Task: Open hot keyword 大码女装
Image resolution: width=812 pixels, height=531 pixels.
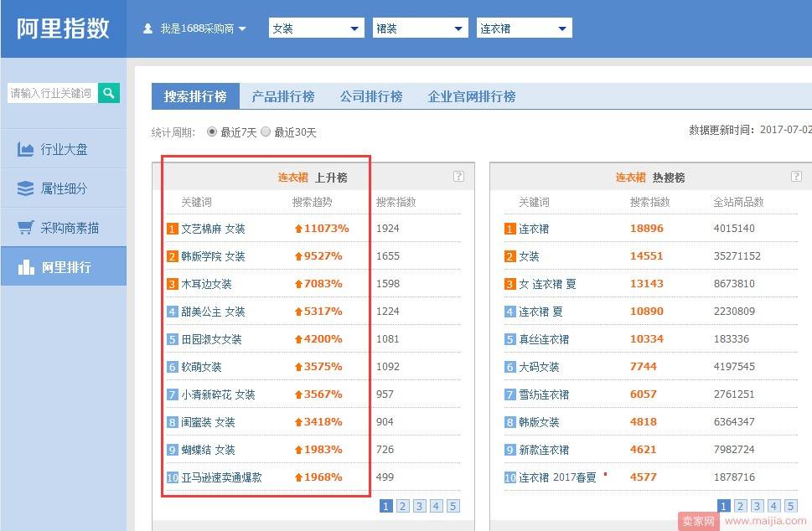Action: [x=539, y=367]
